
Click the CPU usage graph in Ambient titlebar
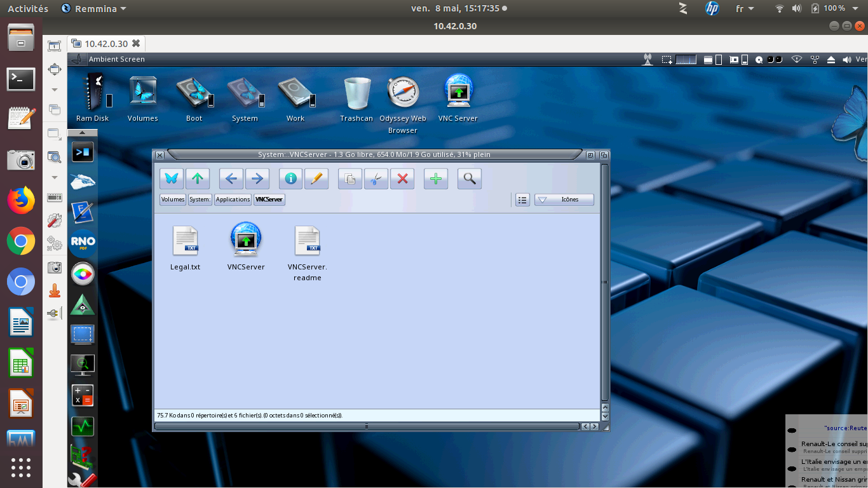pos(686,59)
